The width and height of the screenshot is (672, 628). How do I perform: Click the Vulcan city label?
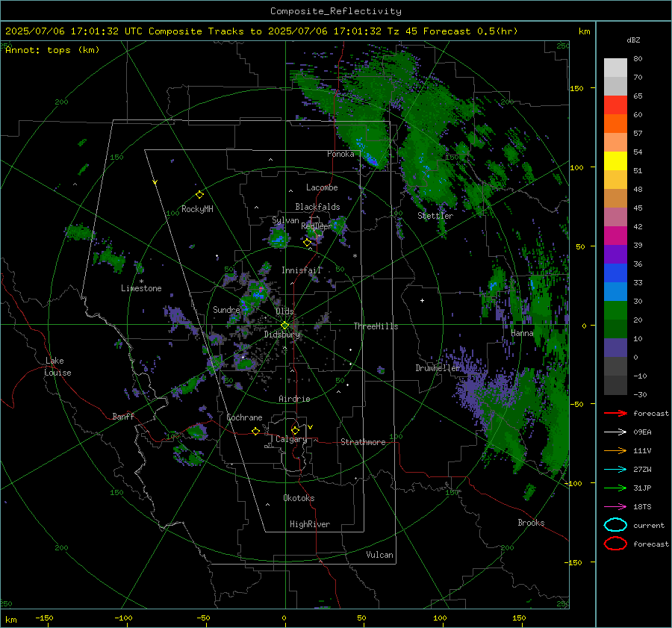[x=379, y=555]
